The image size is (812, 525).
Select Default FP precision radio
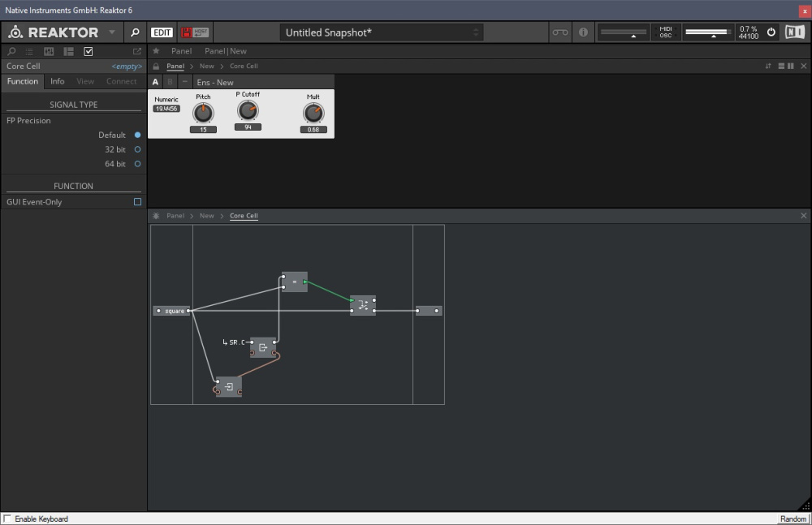(137, 135)
